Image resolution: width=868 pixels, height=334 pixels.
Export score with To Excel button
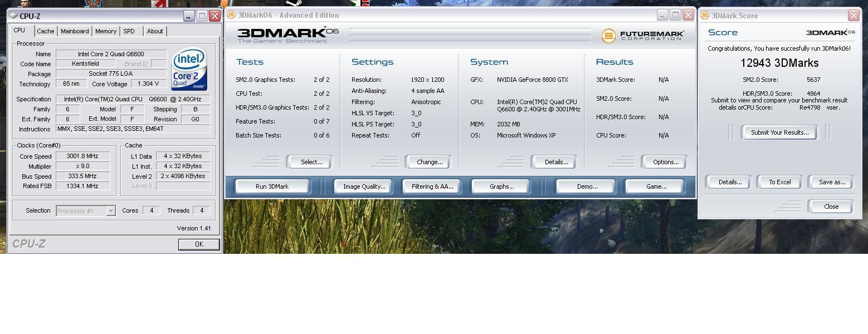coord(780,182)
